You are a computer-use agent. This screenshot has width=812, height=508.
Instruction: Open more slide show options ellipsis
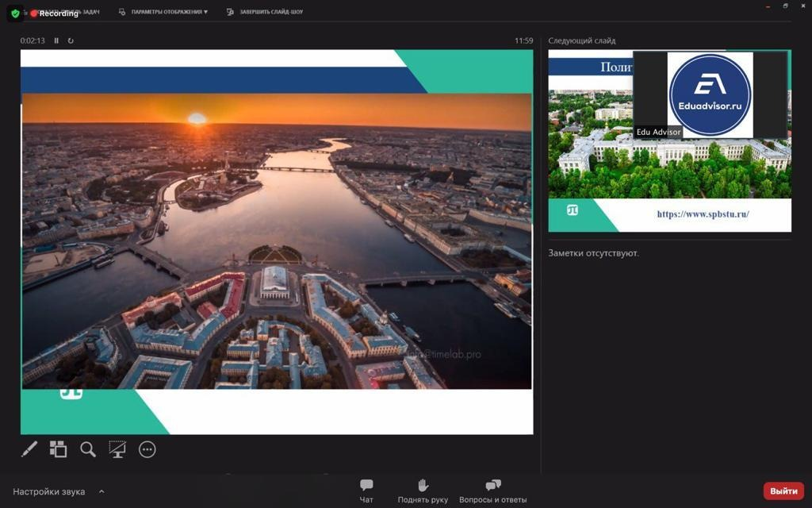point(147,449)
